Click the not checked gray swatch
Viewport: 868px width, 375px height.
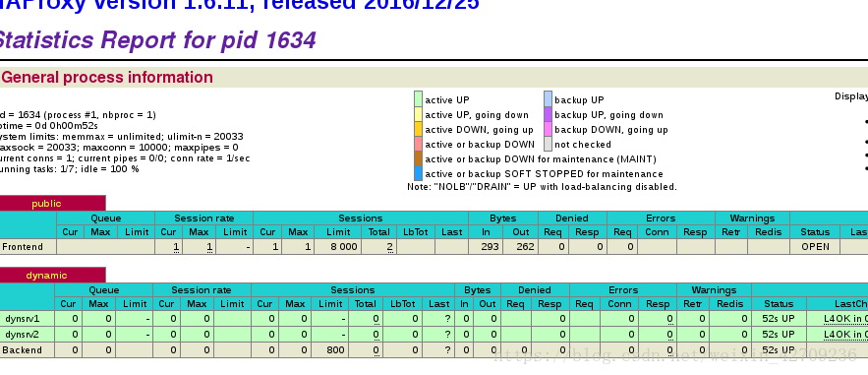pyautogui.click(x=548, y=144)
